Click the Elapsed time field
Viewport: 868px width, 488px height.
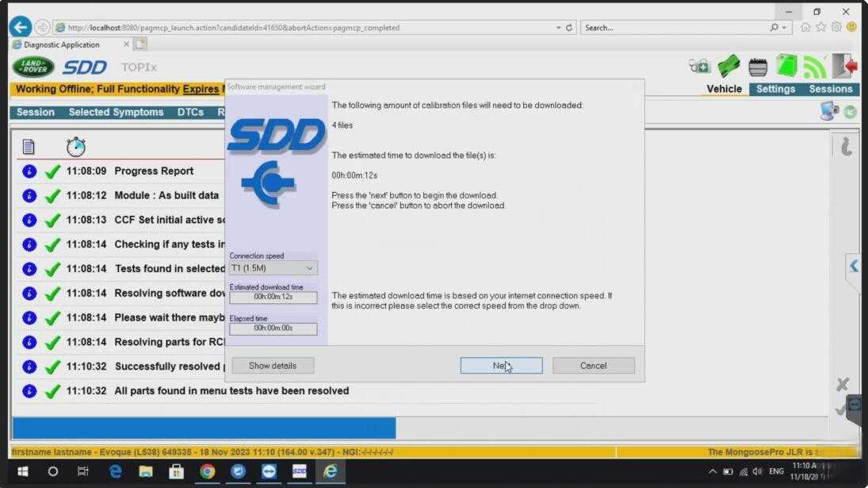[x=273, y=329]
